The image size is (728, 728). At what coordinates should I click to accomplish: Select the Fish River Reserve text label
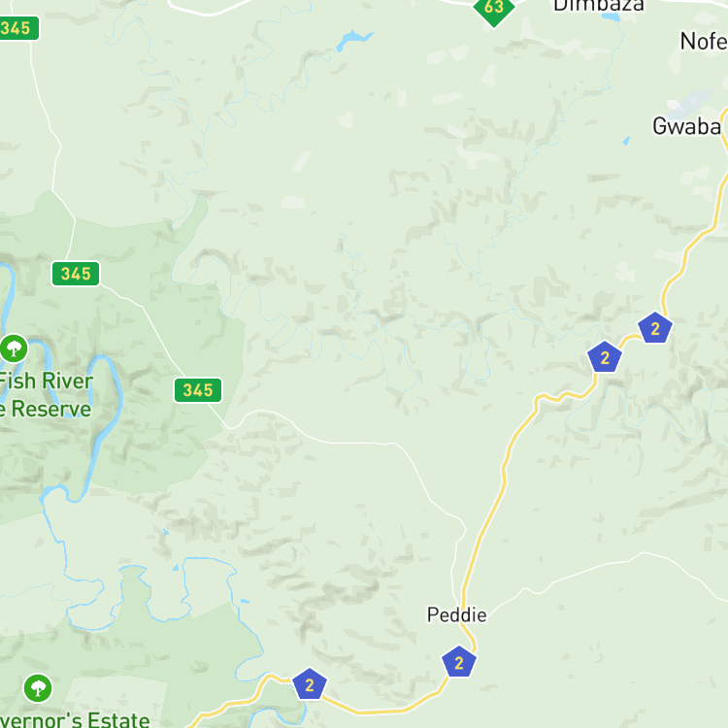pyautogui.click(x=46, y=395)
